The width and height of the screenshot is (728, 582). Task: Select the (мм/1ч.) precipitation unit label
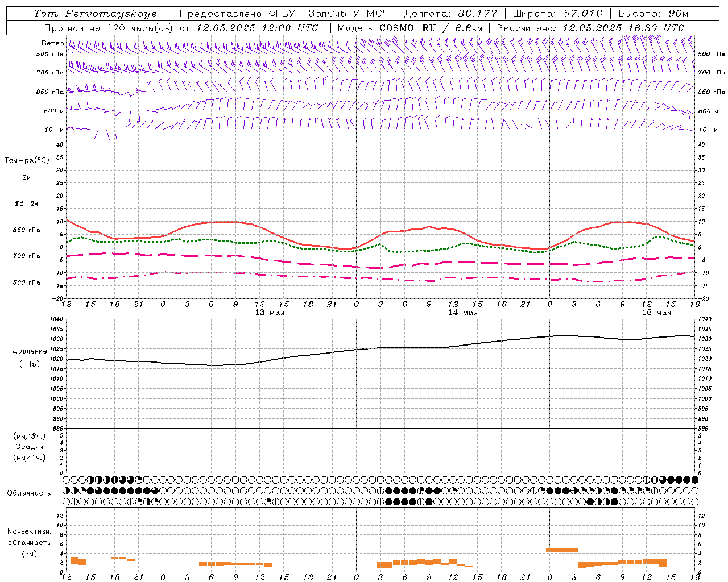tap(29, 458)
